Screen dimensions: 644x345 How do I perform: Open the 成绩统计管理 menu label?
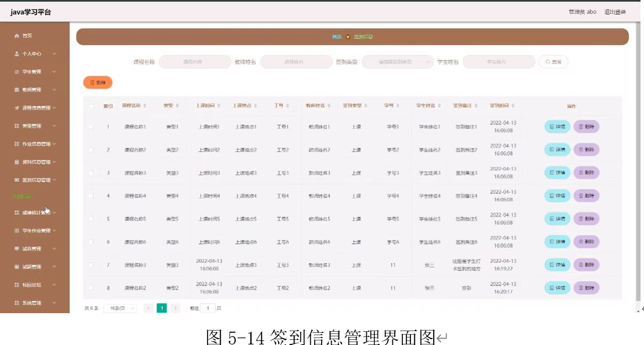(36, 212)
